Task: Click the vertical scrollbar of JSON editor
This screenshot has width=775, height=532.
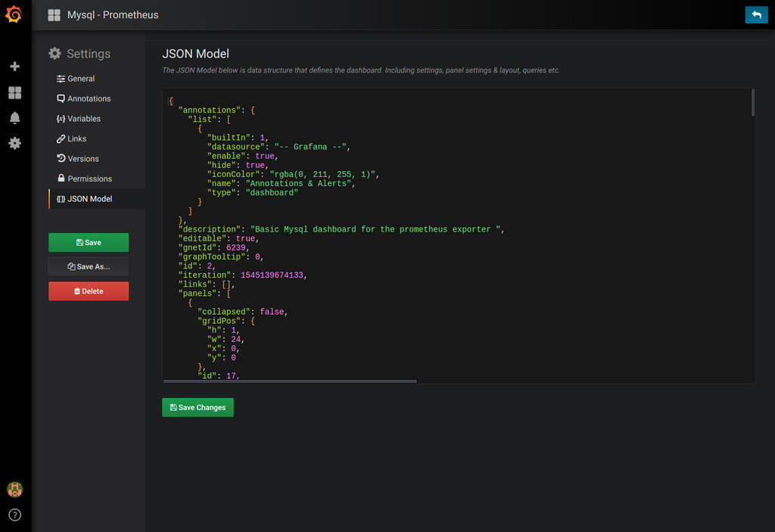Action: click(753, 103)
